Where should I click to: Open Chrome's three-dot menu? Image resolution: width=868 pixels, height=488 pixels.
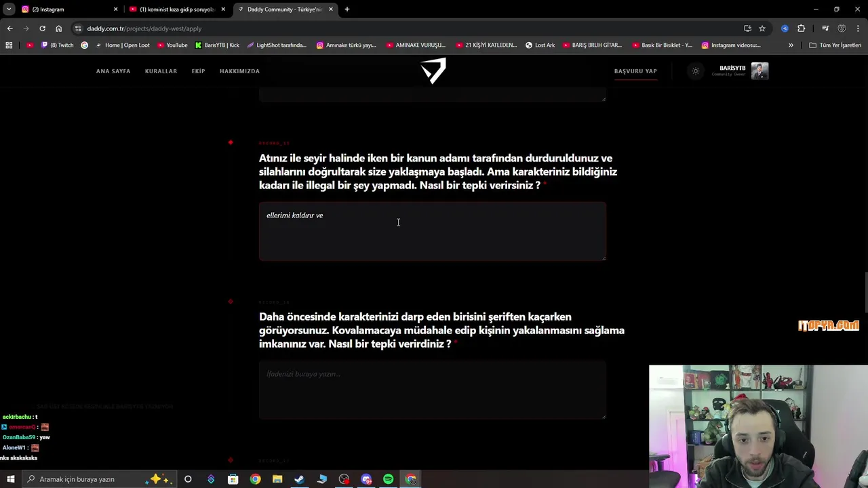coord(858,28)
